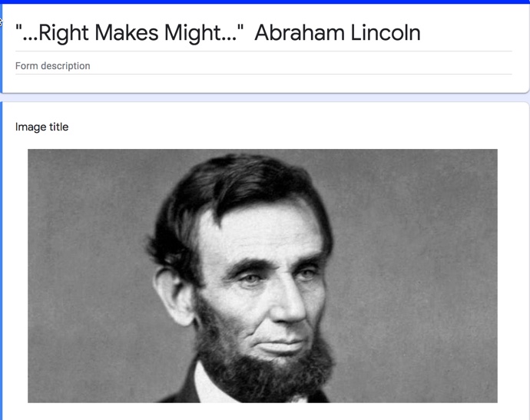This screenshot has height=420, width=530.
Task: Click the Form description field
Action: point(263,66)
